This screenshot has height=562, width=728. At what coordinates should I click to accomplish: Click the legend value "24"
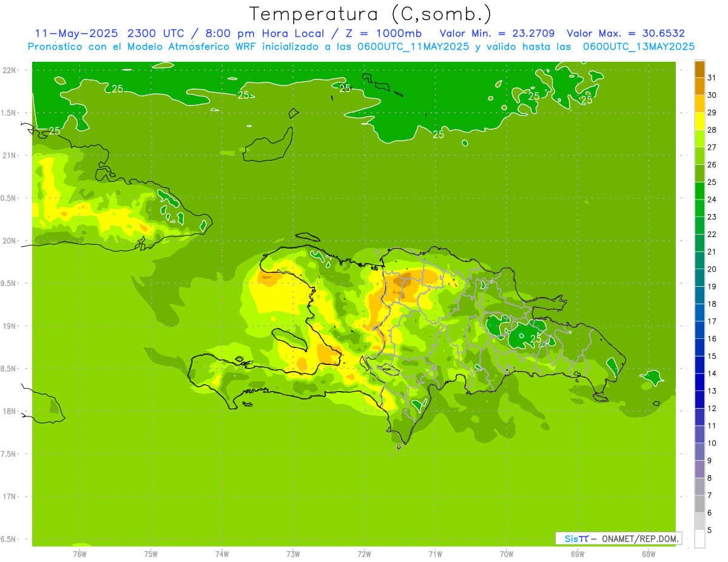[x=712, y=199]
